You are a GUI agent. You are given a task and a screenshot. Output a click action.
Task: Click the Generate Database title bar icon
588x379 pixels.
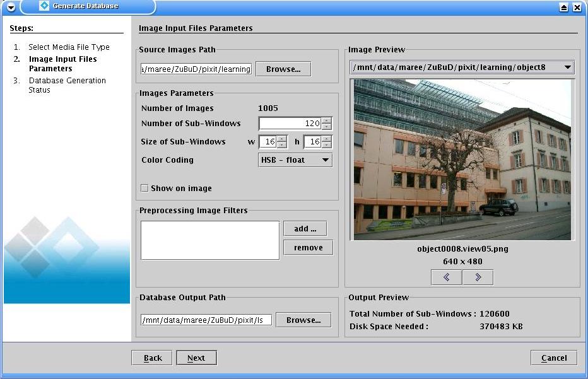(x=44, y=6)
